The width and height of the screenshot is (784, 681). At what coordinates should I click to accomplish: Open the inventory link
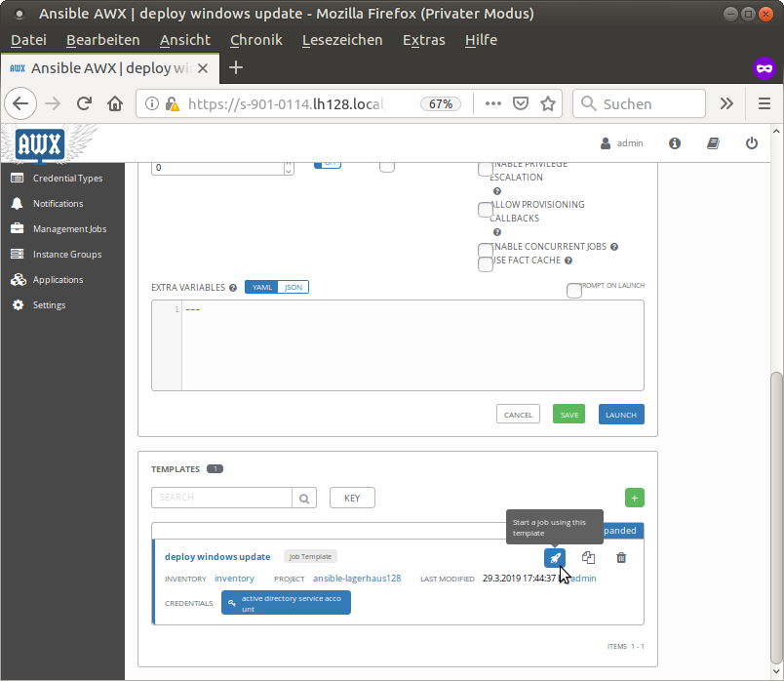(234, 579)
